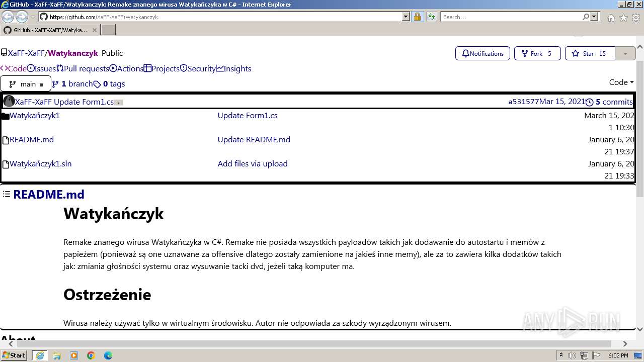Fork the repository with Fork button

point(537,53)
